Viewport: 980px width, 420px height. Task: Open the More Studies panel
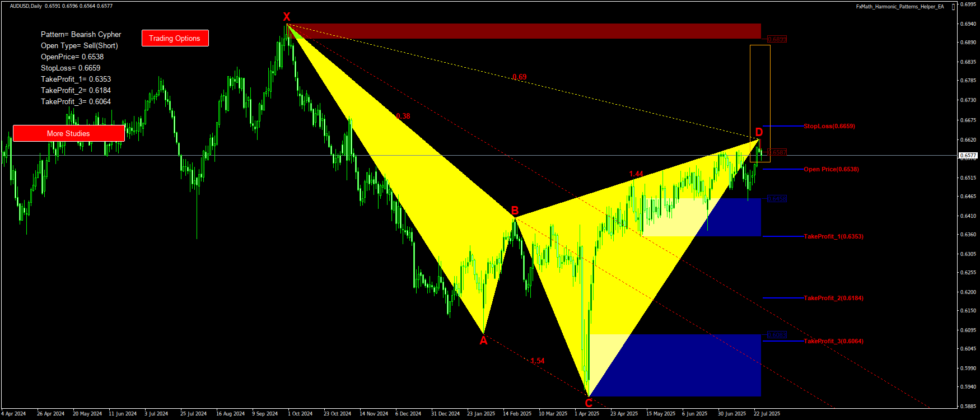[68, 133]
